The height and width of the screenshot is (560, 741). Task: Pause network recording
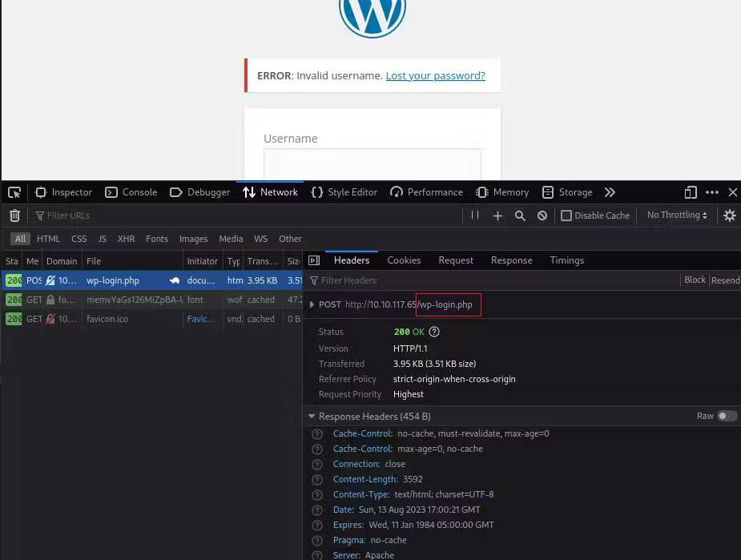pos(475,216)
